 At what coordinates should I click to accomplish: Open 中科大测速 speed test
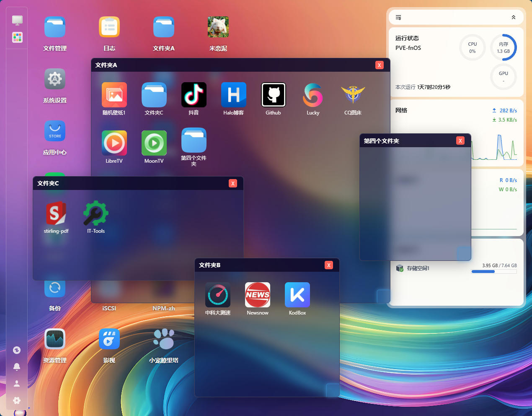[x=217, y=295]
